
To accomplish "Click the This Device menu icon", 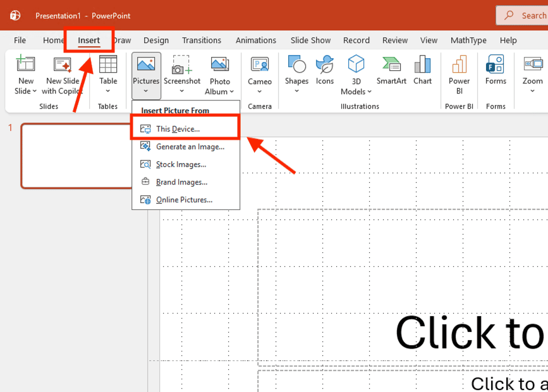I will click(145, 129).
